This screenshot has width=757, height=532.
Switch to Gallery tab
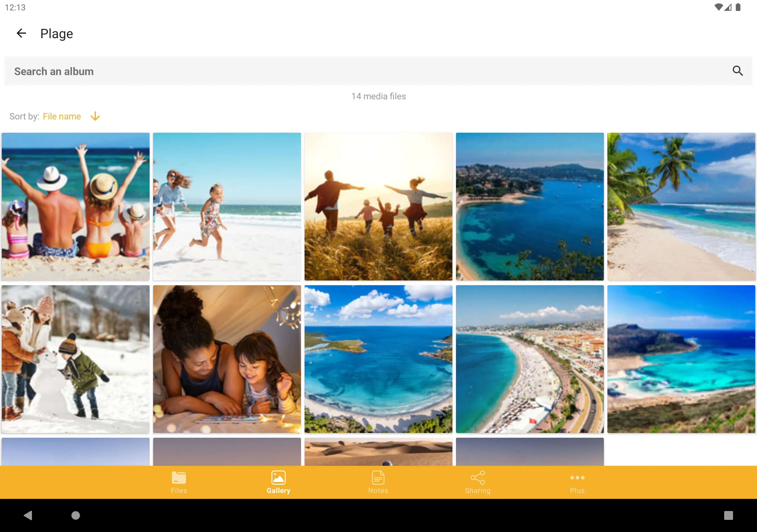(278, 482)
